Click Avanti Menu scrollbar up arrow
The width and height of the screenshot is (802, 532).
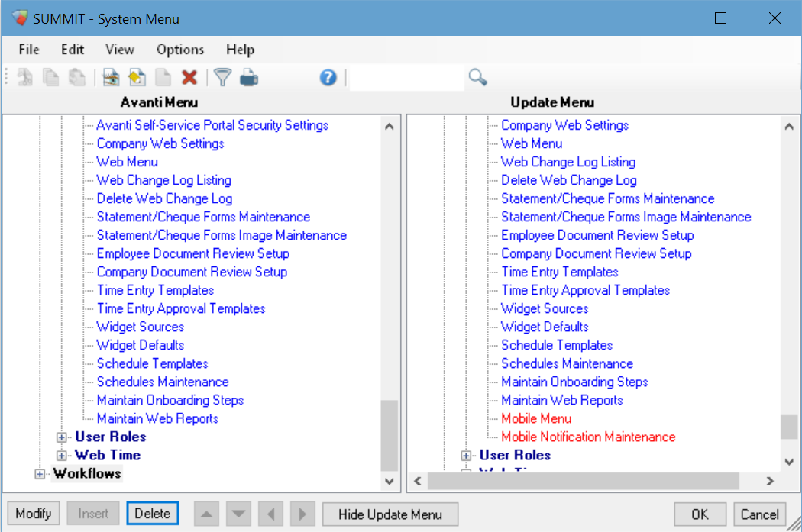[x=390, y=126]
